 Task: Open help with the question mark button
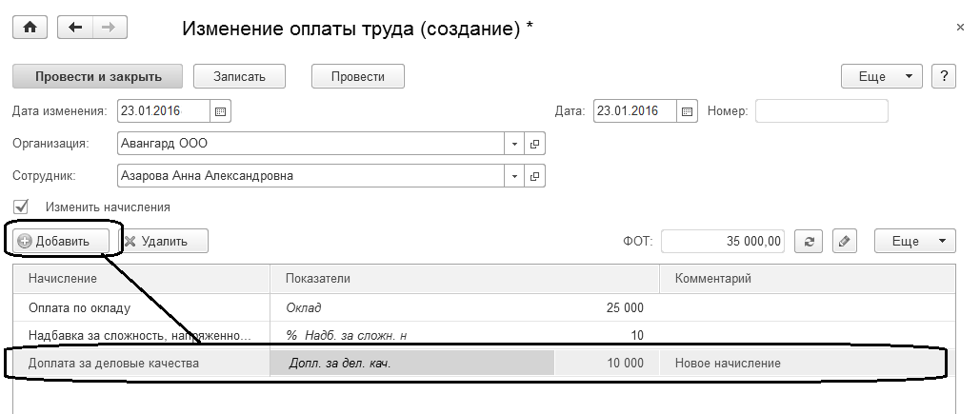pos(944,76)
